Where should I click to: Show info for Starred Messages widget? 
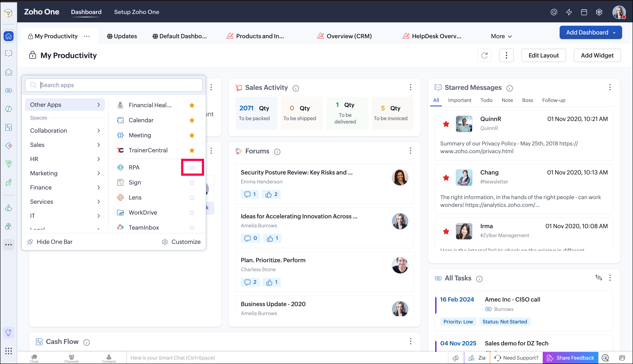pos(509,88)
